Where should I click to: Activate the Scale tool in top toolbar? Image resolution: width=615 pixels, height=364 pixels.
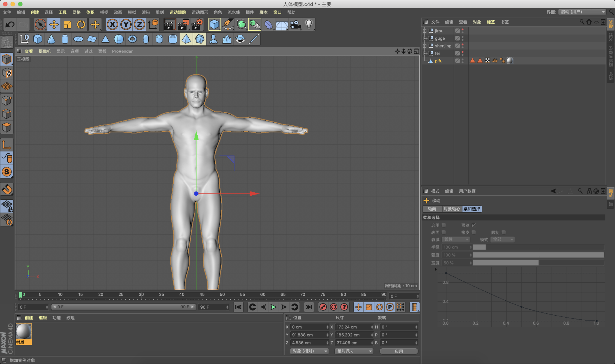point(67,24)
